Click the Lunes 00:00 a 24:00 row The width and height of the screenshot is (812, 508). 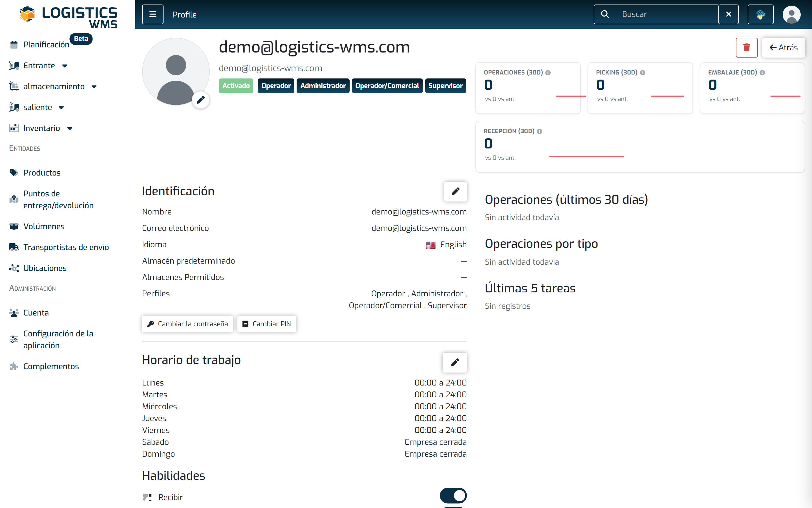coord(304,383)
